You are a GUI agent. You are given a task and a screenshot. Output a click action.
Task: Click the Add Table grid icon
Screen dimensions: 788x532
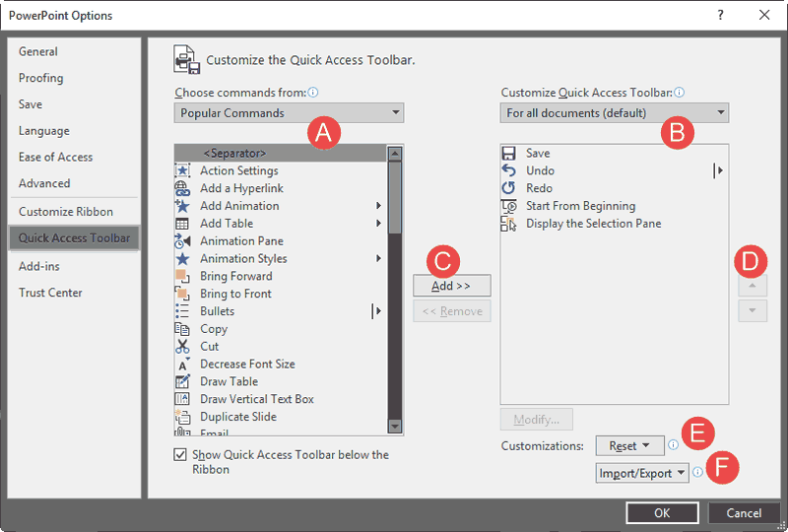(182, 224)
